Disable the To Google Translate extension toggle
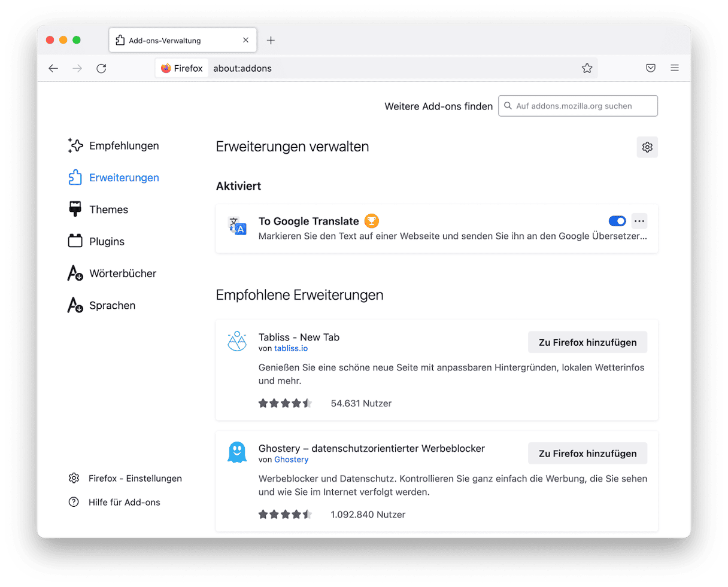 tap(617, 221)
